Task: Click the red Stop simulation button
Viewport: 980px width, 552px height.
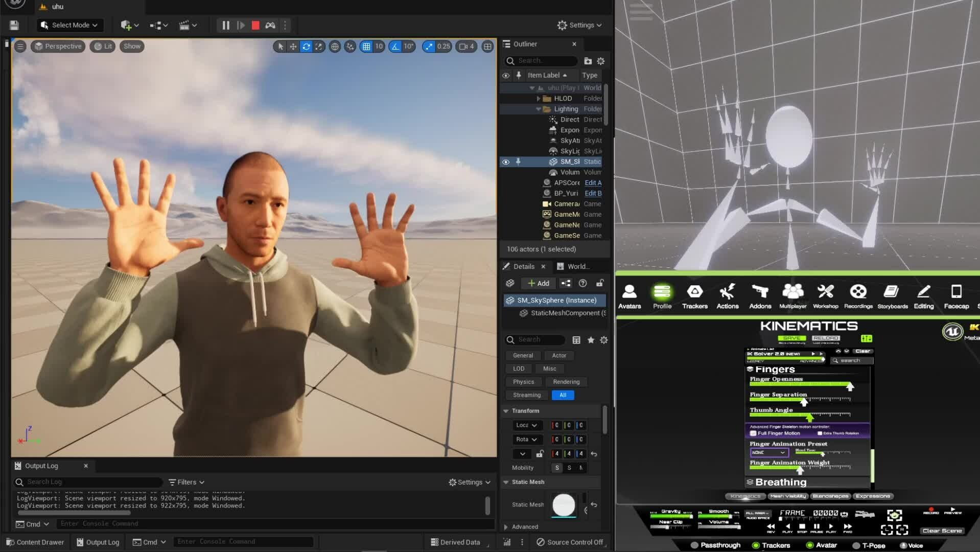Action: 255,25
